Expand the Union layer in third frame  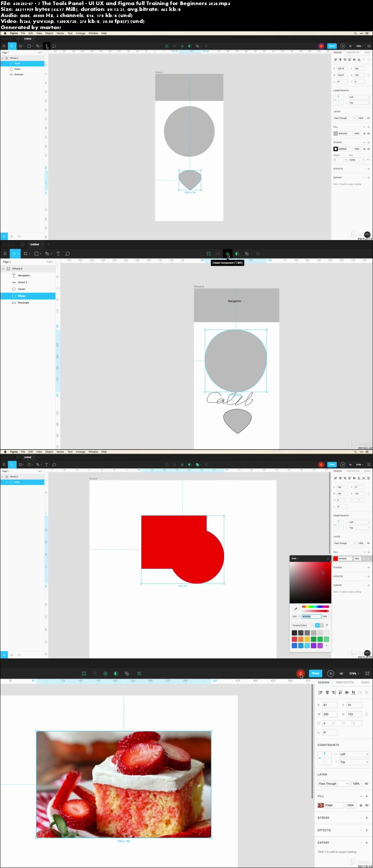pyautogui.click(x=7, y=482)
